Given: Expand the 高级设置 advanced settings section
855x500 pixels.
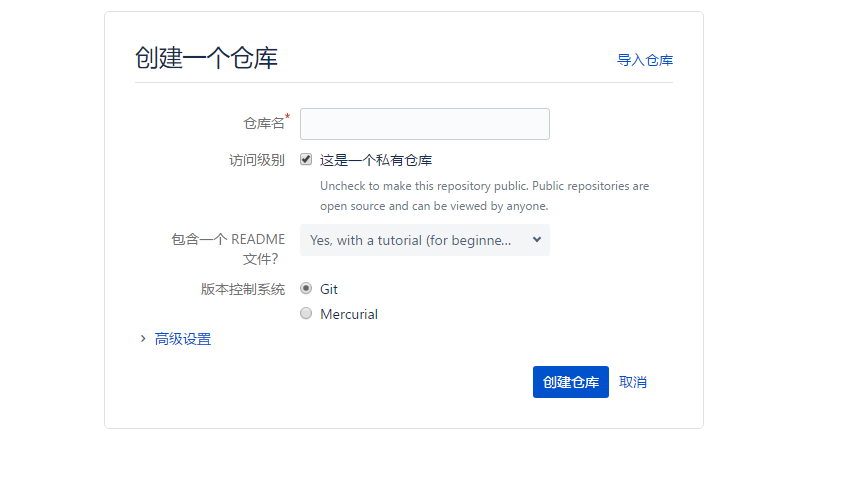Looking at the screenshot, I should pos(183,339).
